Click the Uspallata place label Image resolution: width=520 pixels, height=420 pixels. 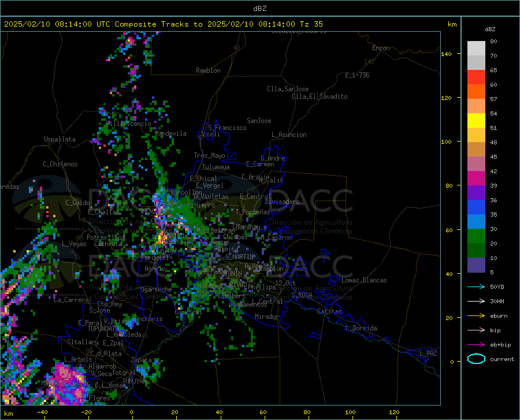click(x=60, y=139)
